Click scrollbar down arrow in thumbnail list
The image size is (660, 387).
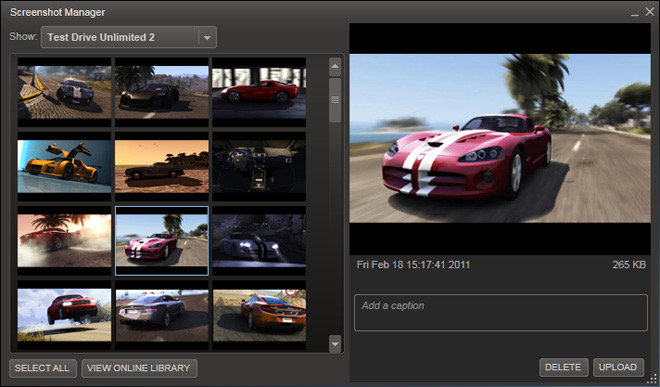click(x=335, y=344)
